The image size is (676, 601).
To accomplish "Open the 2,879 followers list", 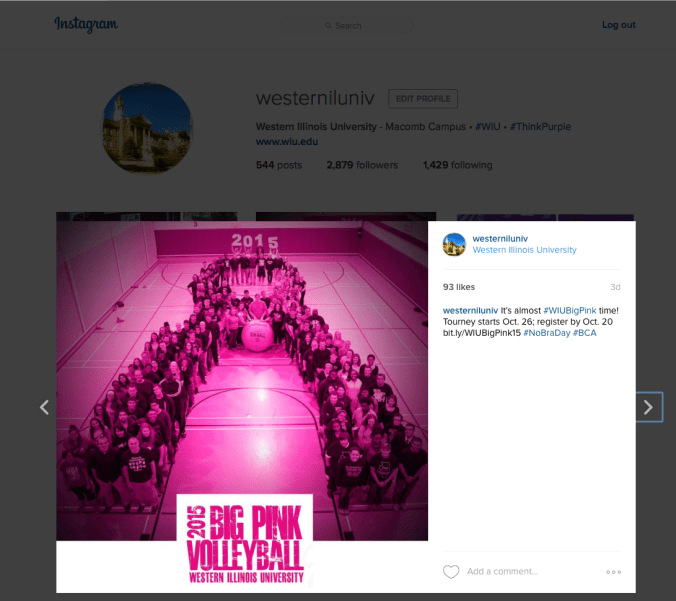I will (362, 165).
